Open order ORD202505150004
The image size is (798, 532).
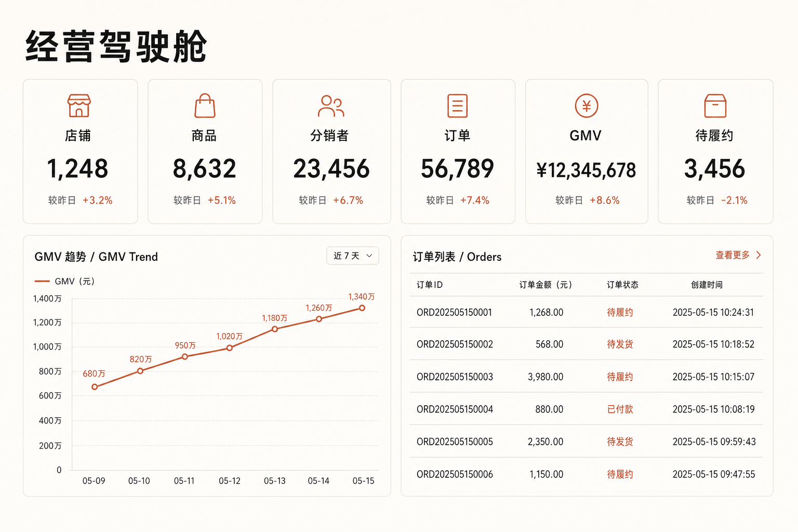pyautogui.click(x=455, y=409)
